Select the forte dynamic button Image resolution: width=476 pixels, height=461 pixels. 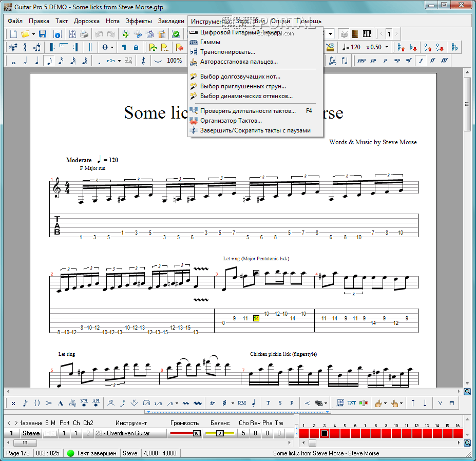click(422, 61)
